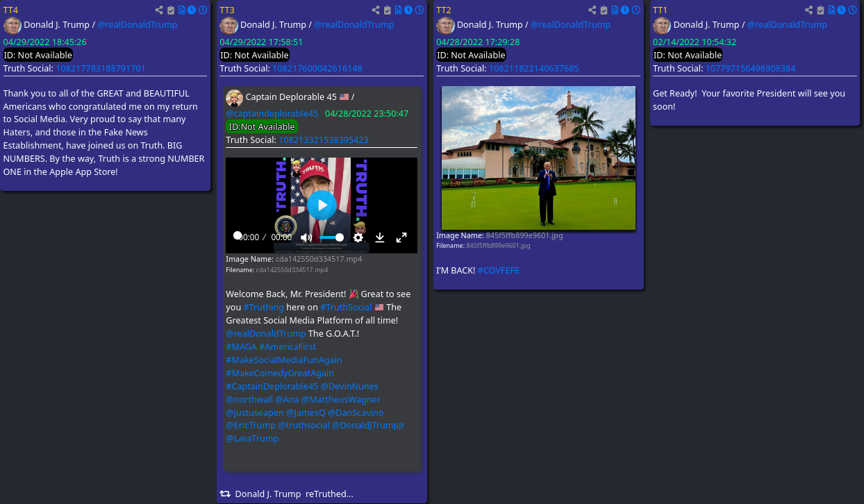
Task: Click @realDonaldTrump handle in TT4 header
Action: pyautogui.click(x=137, y=25)
